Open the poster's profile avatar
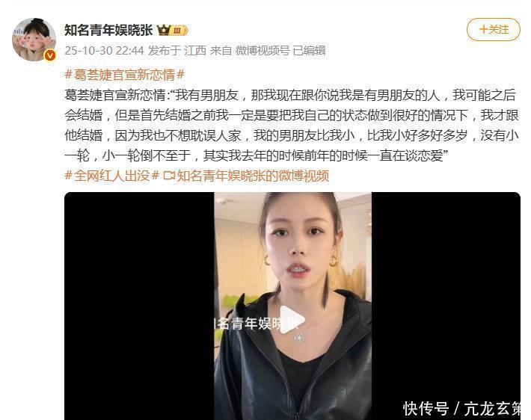 [x=34, y=40]
